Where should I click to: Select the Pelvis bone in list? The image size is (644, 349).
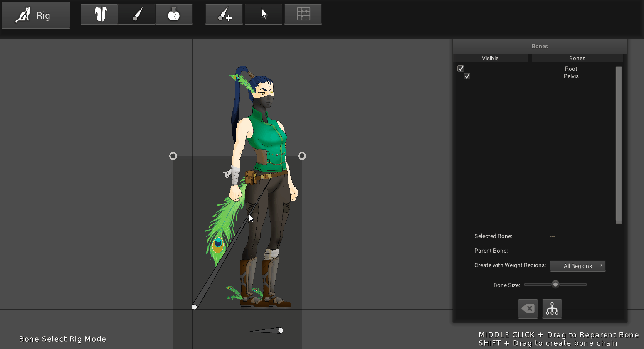pos(571,76)
